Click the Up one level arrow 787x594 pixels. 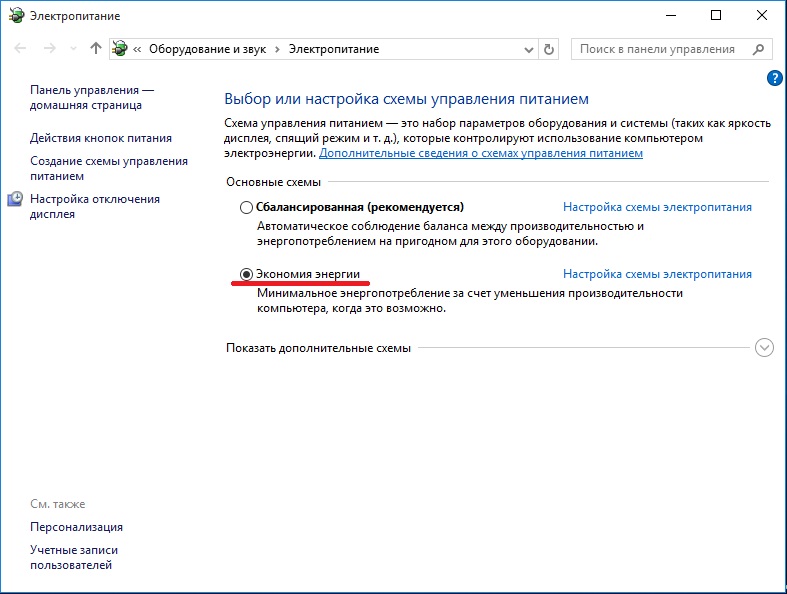[95, 49]
